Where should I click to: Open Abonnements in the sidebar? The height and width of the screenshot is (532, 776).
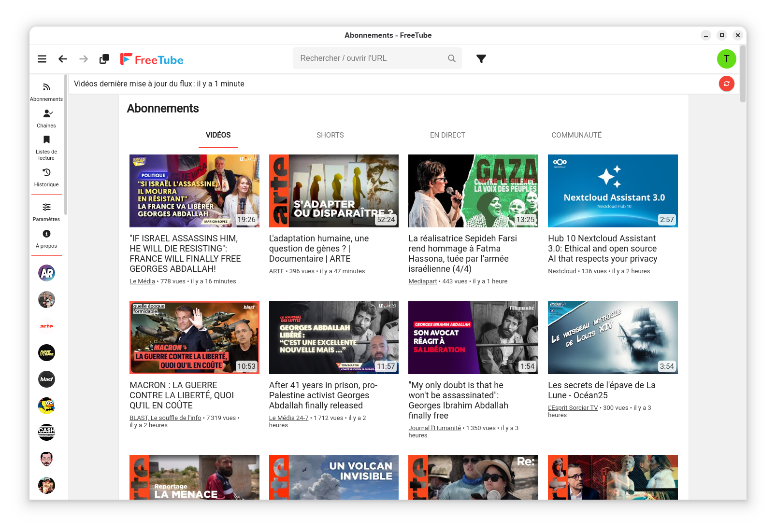pyautogui.click(x=46, y=92)
